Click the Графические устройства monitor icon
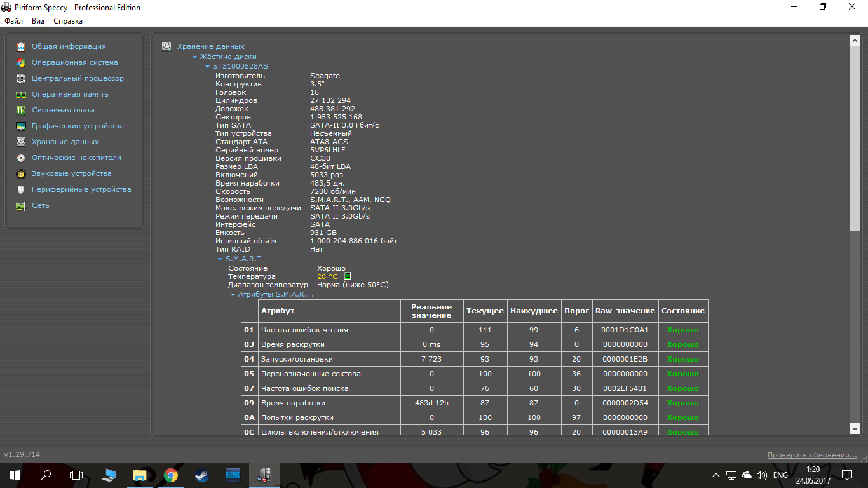 pyautogui.click(x=21, y=126)
